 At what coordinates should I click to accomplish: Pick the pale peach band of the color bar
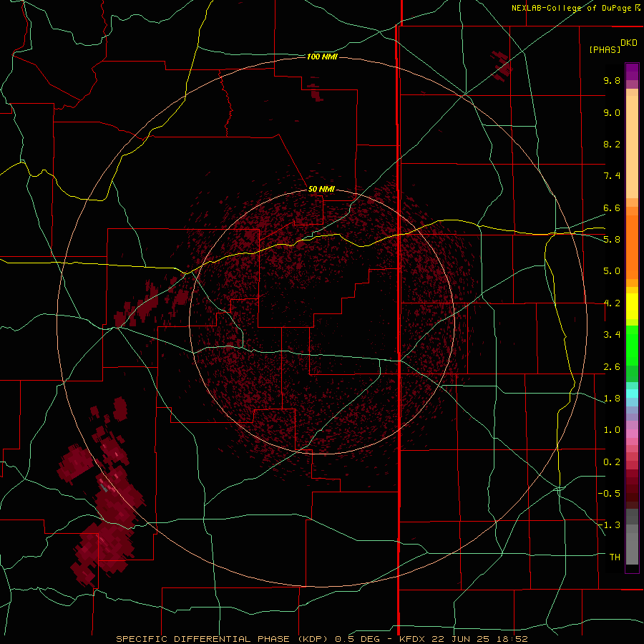(632, 147)
